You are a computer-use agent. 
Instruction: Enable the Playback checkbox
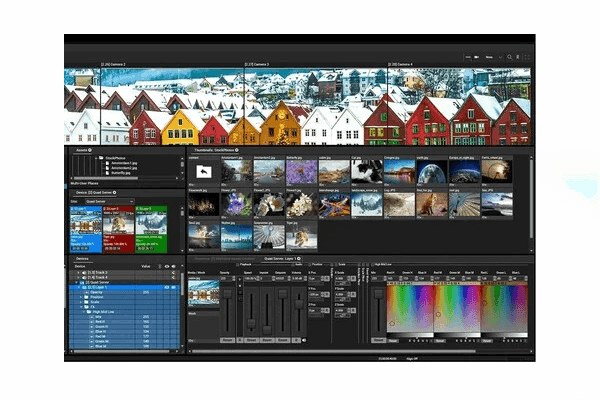237,264
